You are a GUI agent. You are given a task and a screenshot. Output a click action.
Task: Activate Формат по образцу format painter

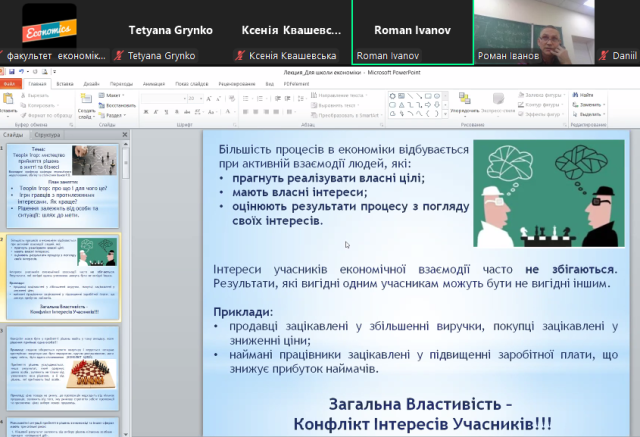47,115
